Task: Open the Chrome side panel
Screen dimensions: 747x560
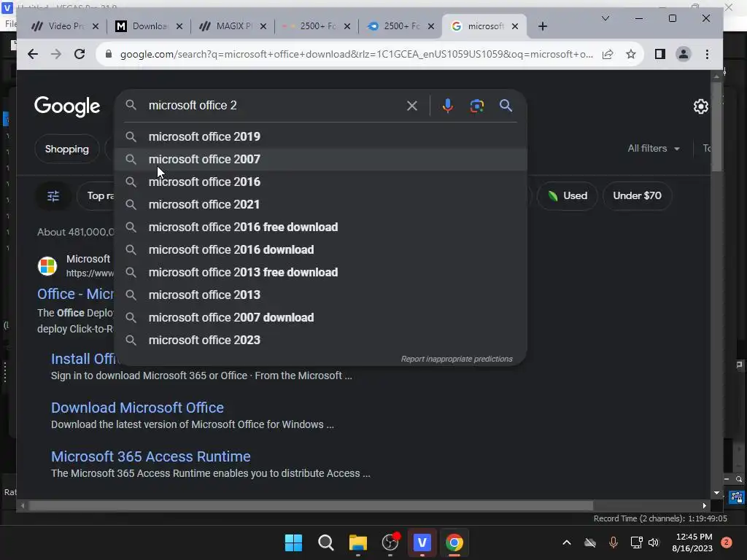Action: pos(659,54)
